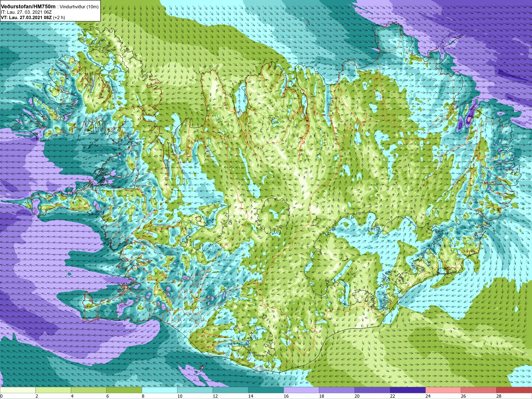
Task: Click the legend scale label 16
Action: coord(286,396)
